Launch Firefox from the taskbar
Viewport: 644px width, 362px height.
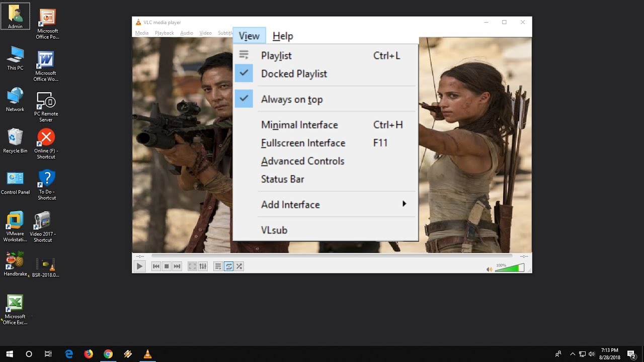(89, 354)
